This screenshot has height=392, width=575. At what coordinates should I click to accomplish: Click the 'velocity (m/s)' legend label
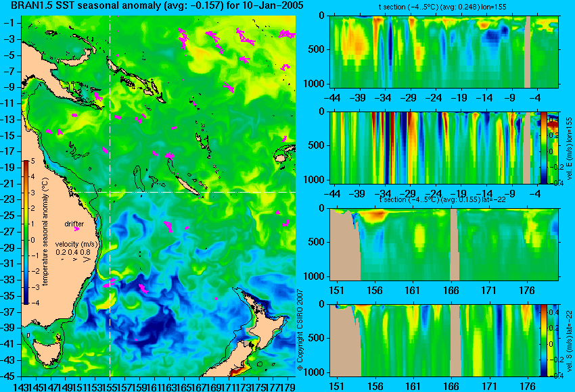pos(76,244)
